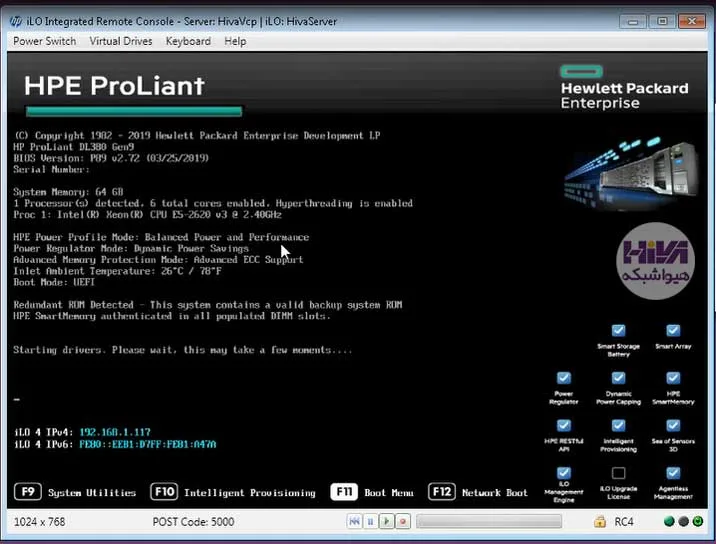
Task: Click the 'POST Code: 5000' status text
Action: [193, 522]
